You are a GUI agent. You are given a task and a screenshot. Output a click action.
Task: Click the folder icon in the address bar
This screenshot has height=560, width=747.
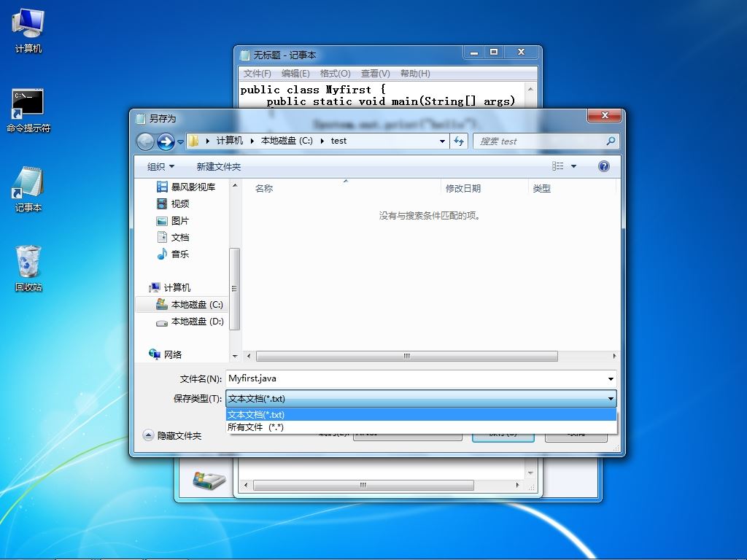[193, 141]
